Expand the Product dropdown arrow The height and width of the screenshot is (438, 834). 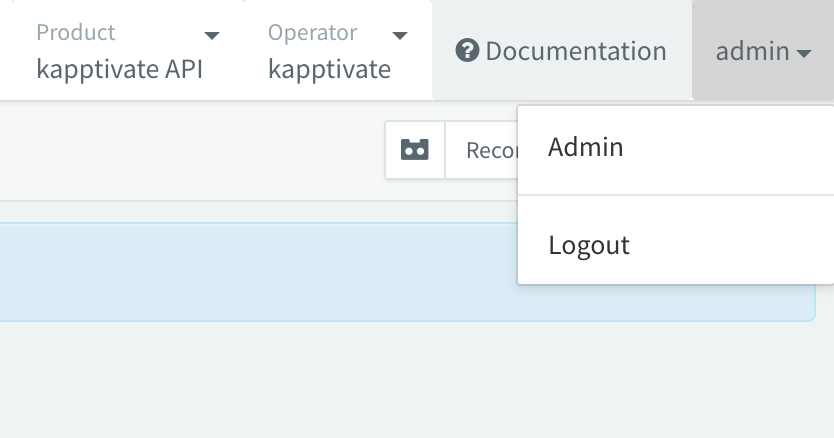click(x=211, y=35)
